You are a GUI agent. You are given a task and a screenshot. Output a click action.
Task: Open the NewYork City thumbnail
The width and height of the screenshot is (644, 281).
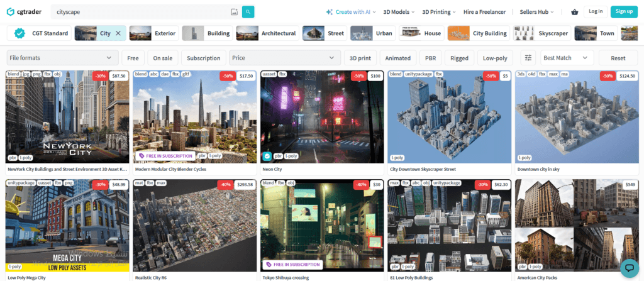(x=67, y=117)
